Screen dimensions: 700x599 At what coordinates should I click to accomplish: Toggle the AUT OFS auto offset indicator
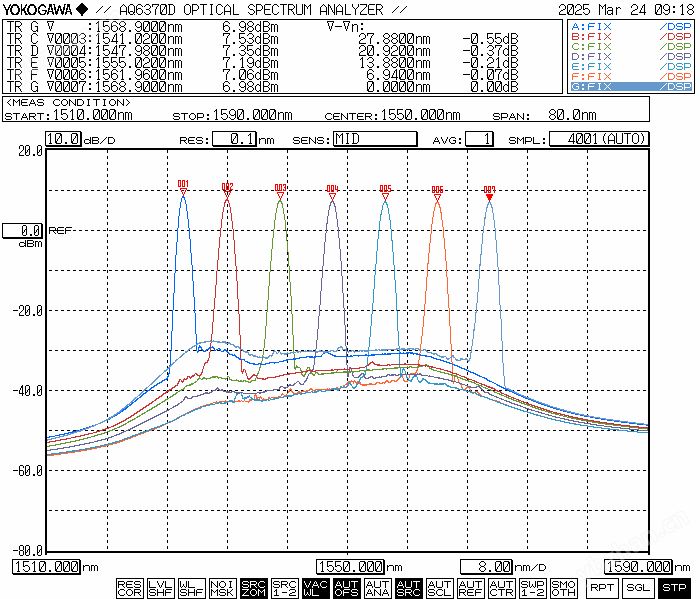(346, 588)
